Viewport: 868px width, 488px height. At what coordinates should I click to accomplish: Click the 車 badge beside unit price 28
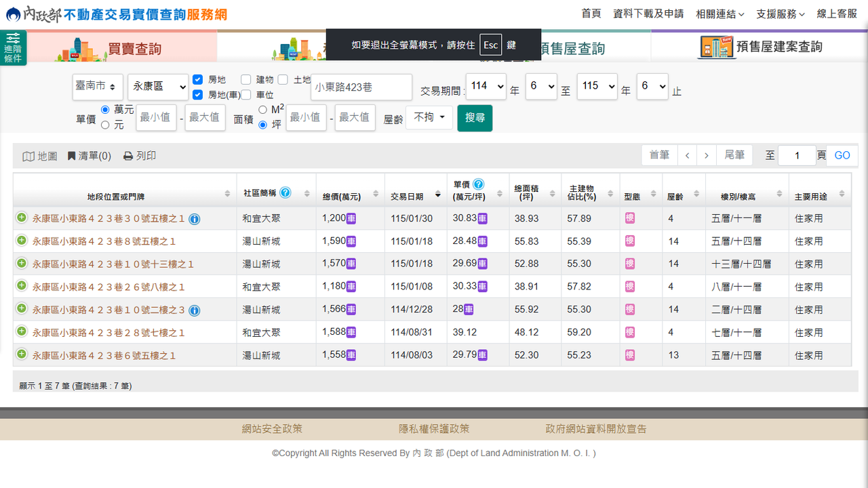pyautogui.click(x=469, y=310)
